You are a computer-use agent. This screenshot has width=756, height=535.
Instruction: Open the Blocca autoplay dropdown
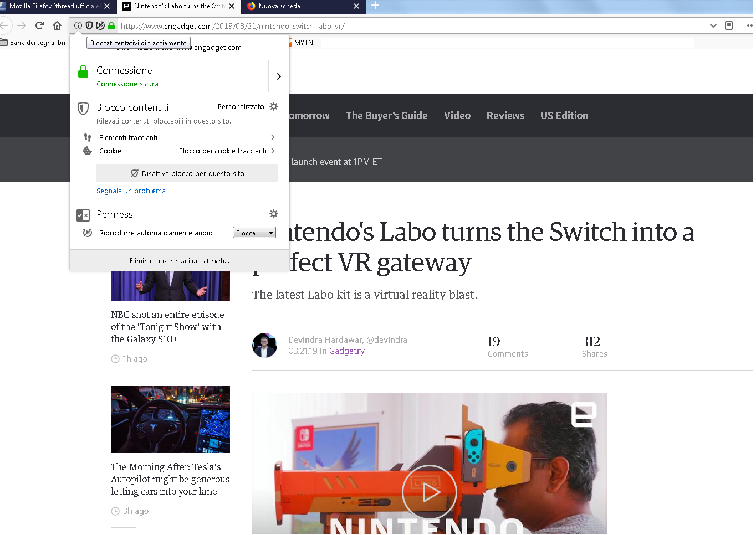(x=254, y=233)
